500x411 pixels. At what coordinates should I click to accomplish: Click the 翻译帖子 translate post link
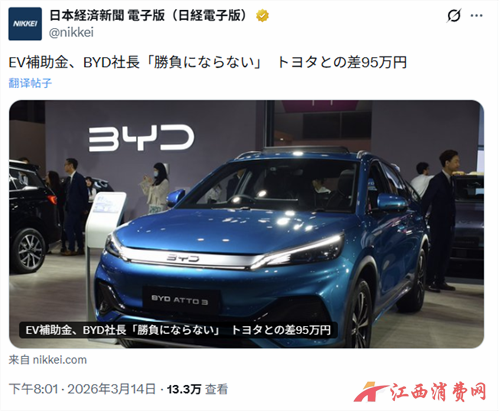[30, 83]
